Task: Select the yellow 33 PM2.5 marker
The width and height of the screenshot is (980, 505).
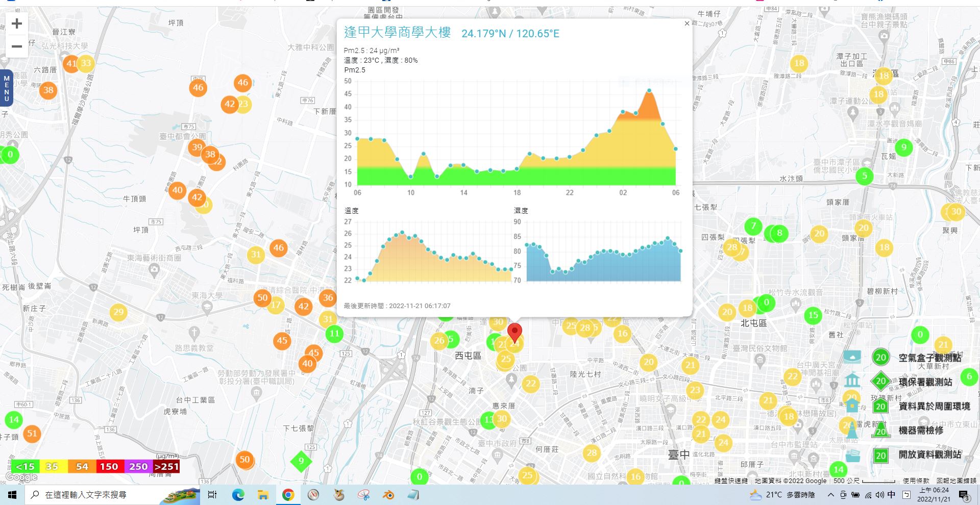Action: (86, 64)
